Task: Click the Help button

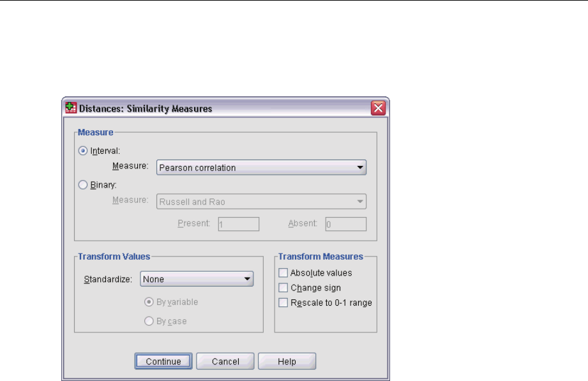Action: (x=287, y=361)
